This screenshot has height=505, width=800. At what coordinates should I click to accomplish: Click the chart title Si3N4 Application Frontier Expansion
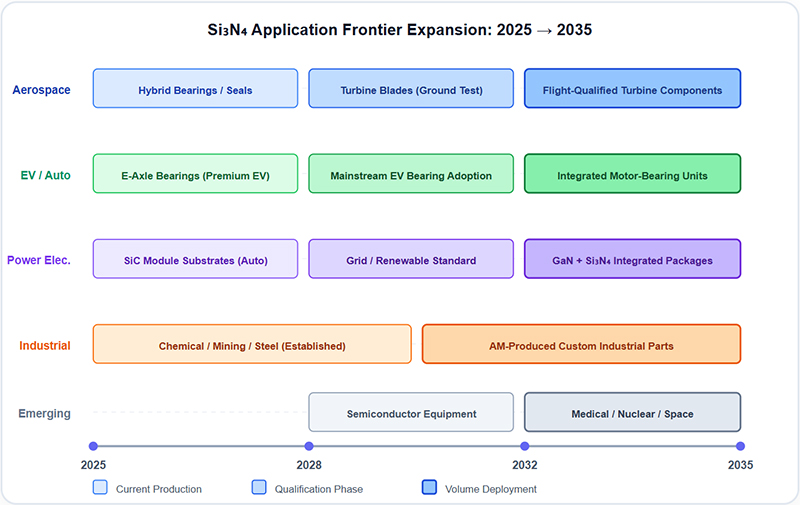399,30
